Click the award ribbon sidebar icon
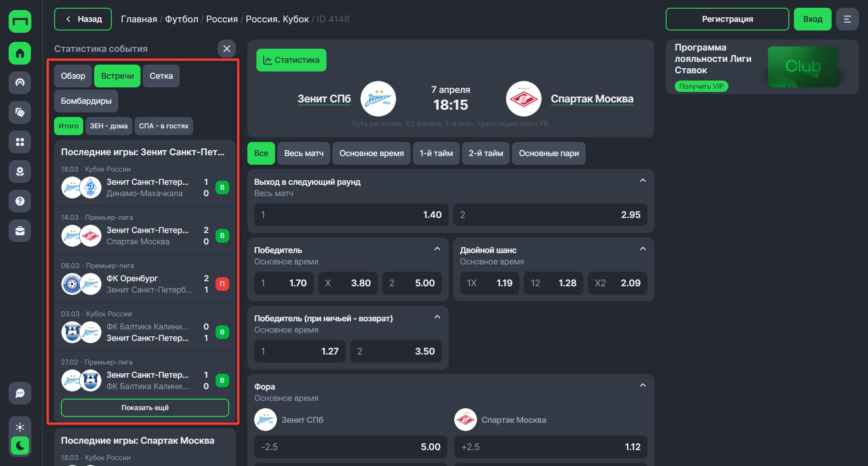Image resolution: width=868 pixels, height=466 pixels. point(20,172)
